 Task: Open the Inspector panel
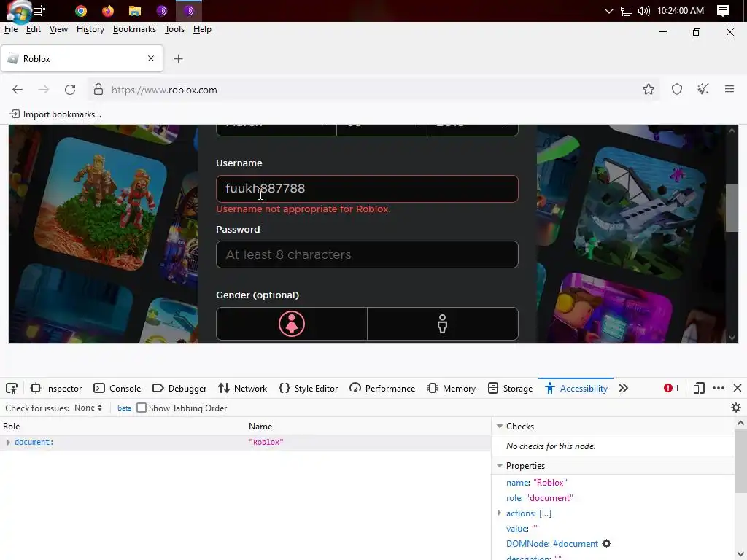[x=56, y=388]
